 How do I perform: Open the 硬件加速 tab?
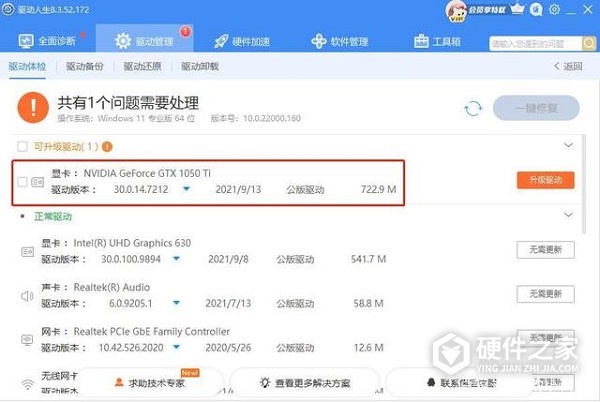[x=242, y=41]
